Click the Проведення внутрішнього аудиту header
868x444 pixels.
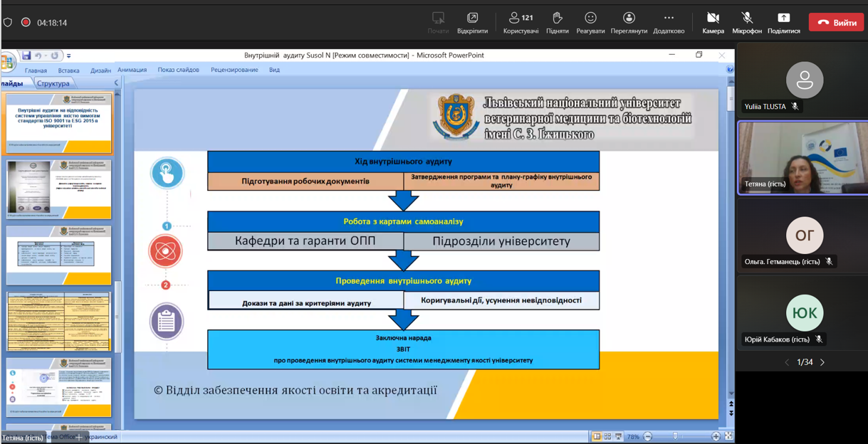click(403, 281)
